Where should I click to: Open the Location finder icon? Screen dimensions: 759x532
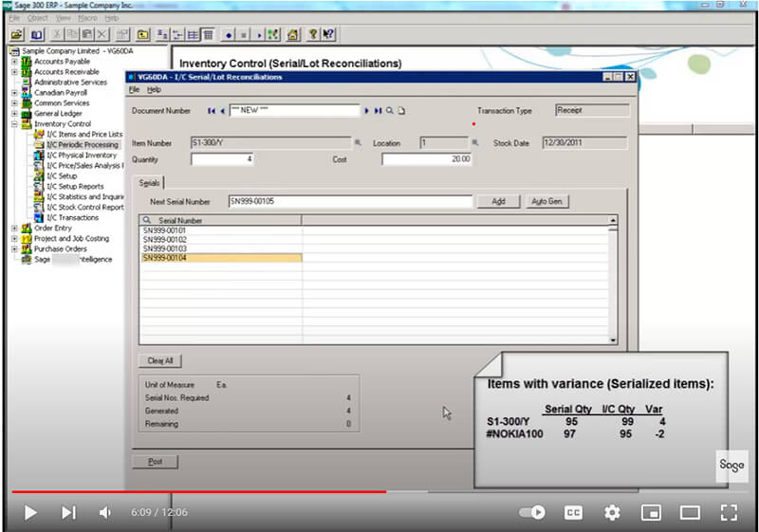[x=475, y=142]
